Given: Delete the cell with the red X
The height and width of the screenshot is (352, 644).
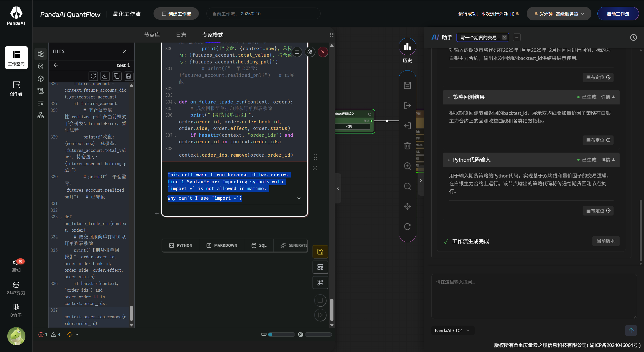Looking at the screenshot, I should 323,52.
